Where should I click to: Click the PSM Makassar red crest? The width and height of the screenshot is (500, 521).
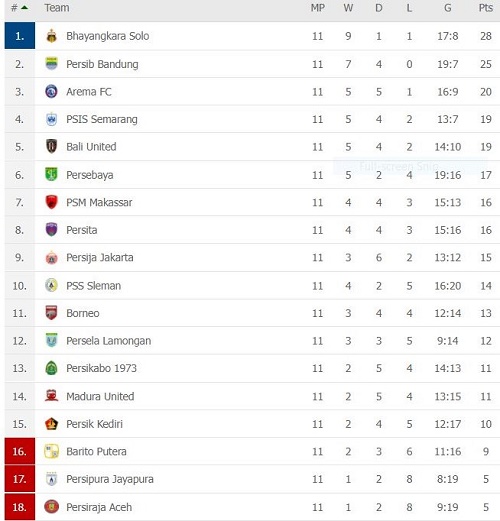click(x=51, y=202)
